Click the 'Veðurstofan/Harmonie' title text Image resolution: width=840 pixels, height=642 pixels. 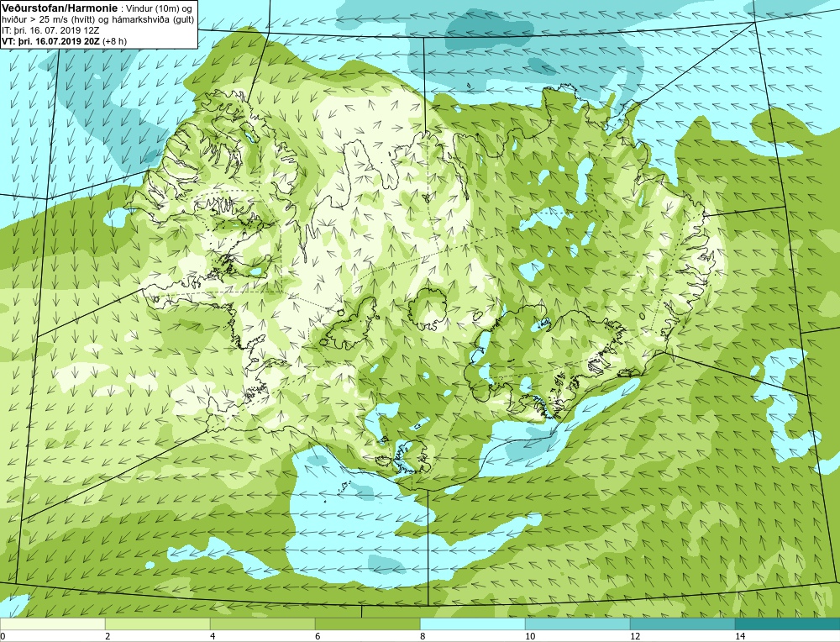coord(59,8)
